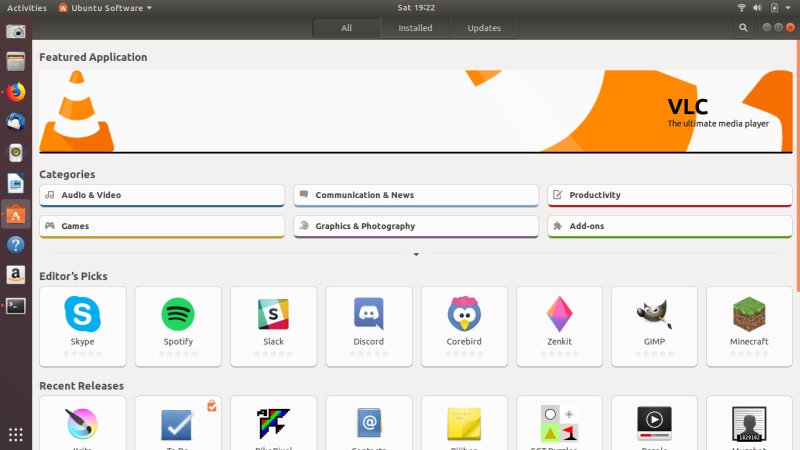
Task: Click the battery indicator in top bar
Action: tap(774, 8)
